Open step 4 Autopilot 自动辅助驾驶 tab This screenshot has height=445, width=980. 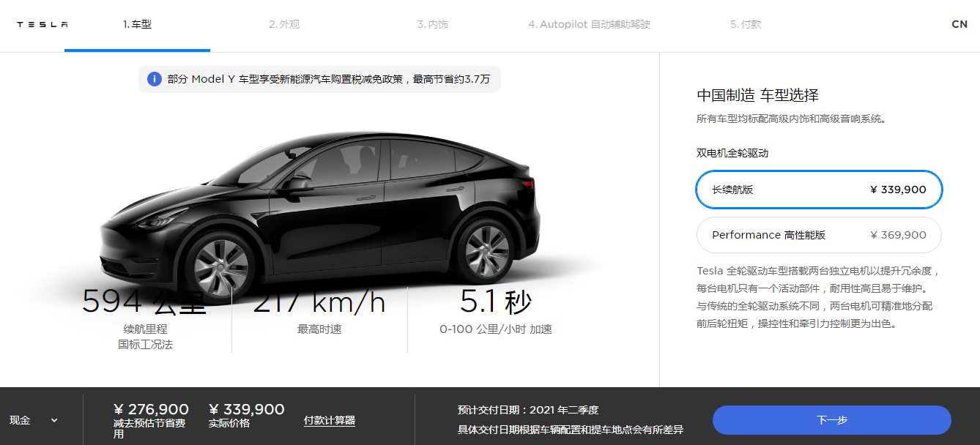click(589, 24)
